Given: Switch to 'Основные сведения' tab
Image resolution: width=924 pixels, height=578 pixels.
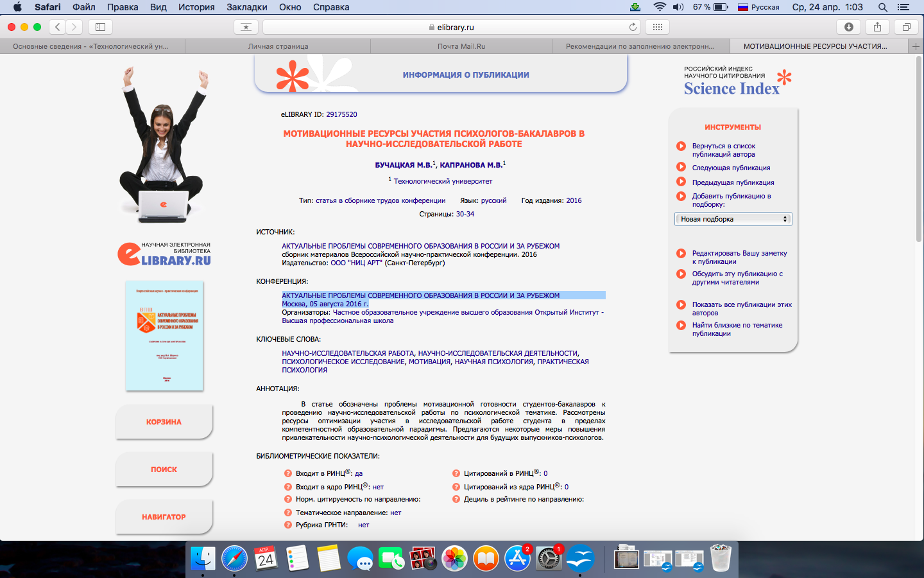Looking at the screenshot, I should click(92, 46).
